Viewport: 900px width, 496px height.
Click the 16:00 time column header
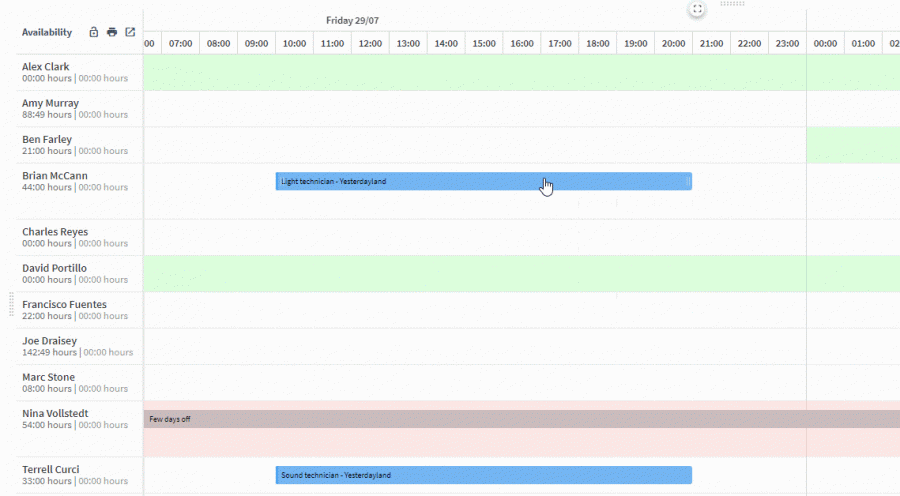point(522,44)
